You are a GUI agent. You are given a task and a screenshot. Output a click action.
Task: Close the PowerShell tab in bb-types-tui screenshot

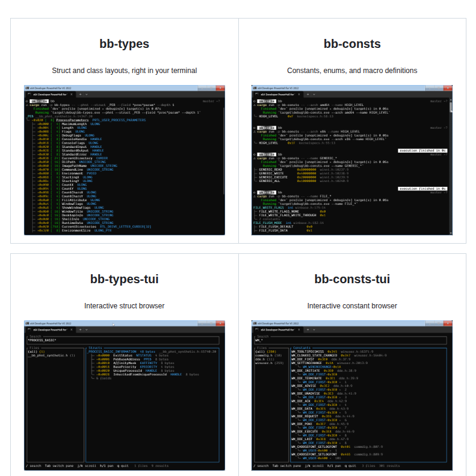72,330
